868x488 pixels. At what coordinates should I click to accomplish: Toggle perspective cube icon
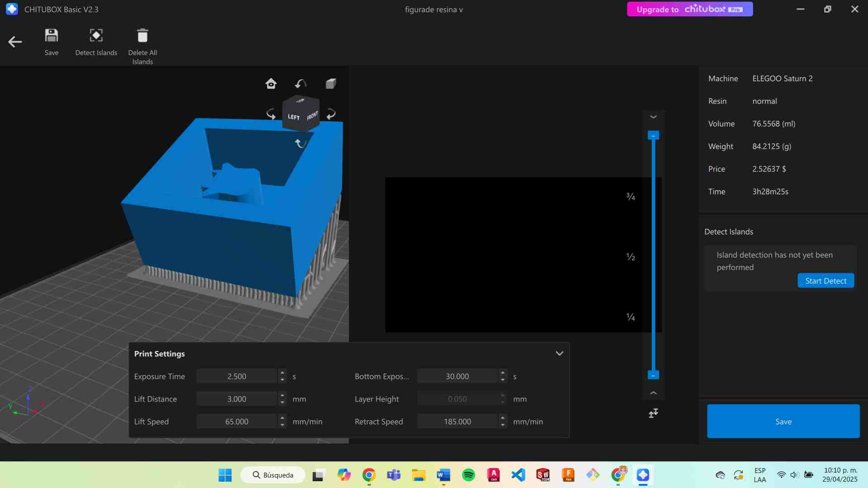pyautogui.click(x=331, y=84)
